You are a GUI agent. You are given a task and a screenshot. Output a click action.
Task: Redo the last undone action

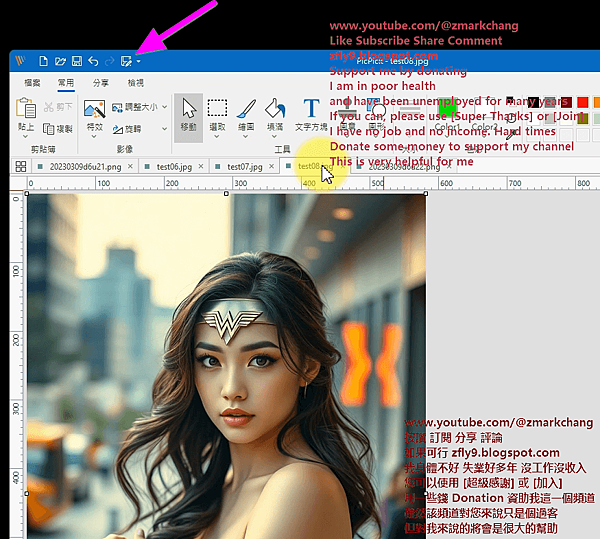110,61
